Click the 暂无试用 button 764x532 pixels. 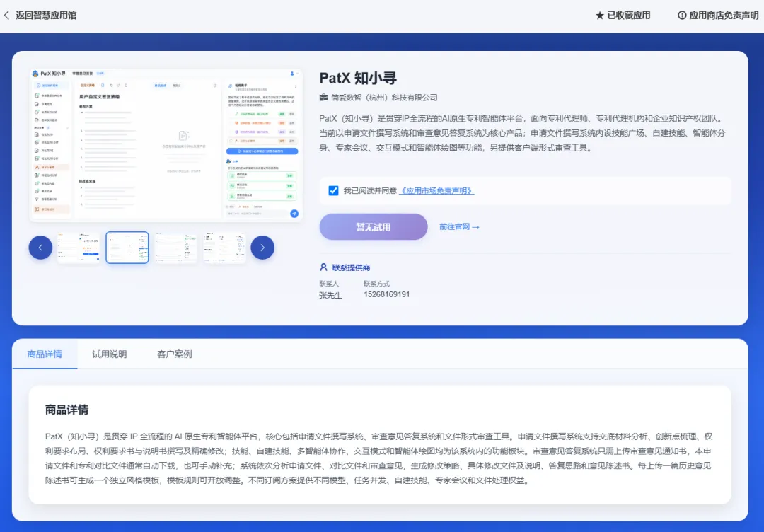(374, 226)
